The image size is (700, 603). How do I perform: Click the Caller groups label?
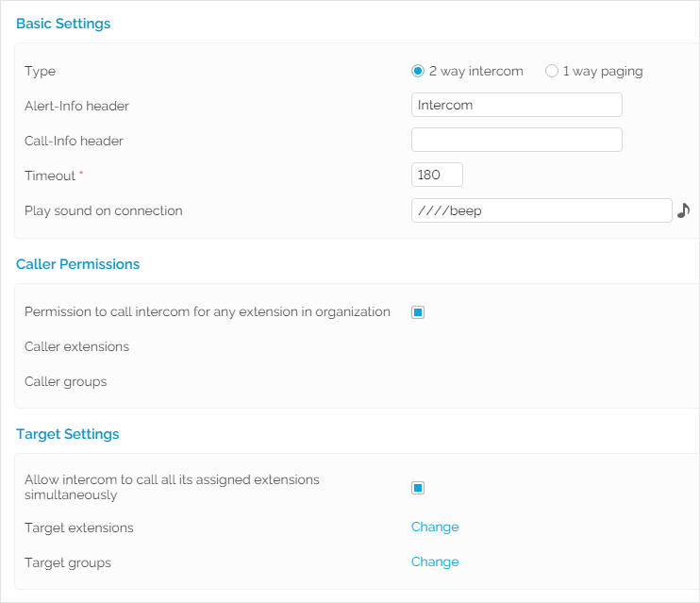65,381
